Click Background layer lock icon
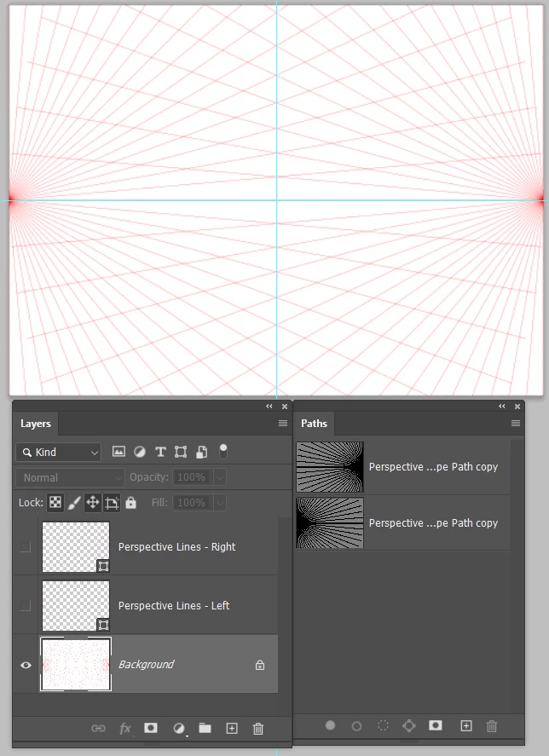549x756 pixels. (x=259, y=665)
